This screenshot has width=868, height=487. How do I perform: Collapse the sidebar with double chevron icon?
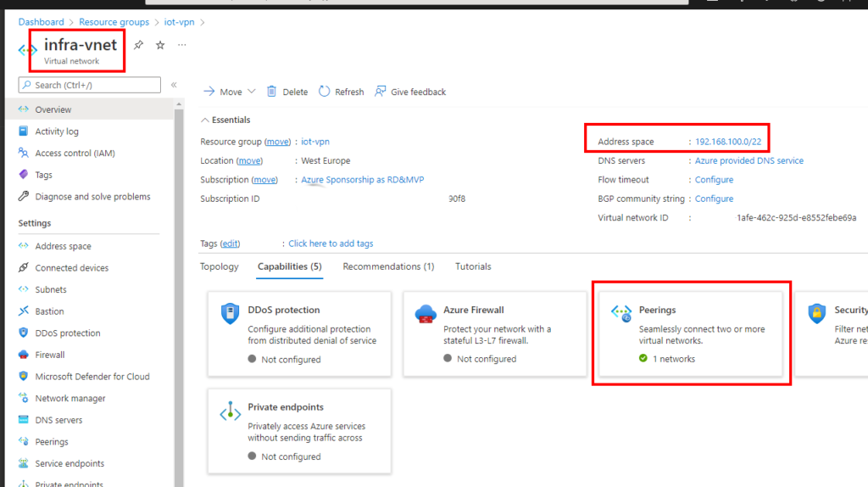click(x=174, y=85)
